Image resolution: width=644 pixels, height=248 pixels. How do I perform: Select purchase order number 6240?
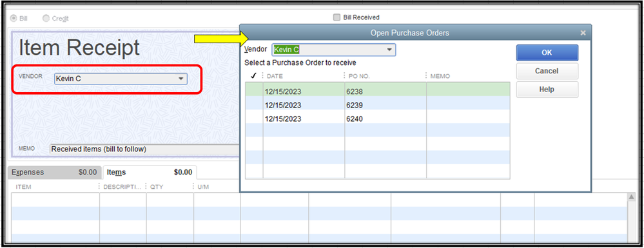pyautogui.click(x=354, y=119)
